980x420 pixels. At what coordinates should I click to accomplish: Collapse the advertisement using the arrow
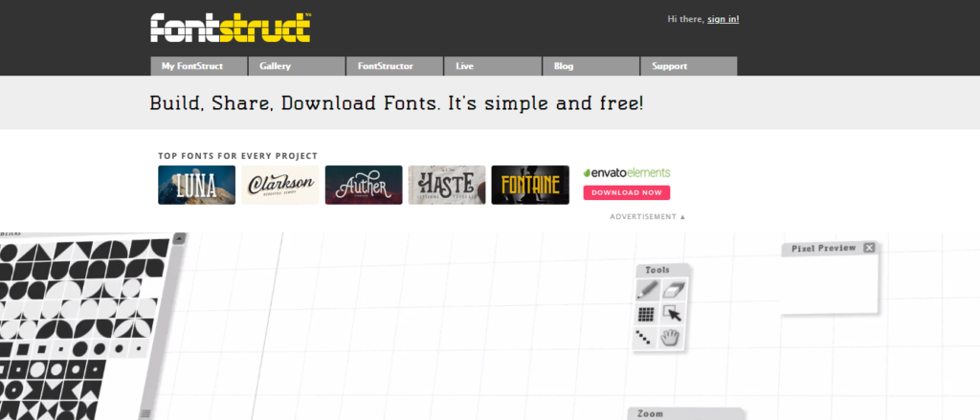pos(683,217)
